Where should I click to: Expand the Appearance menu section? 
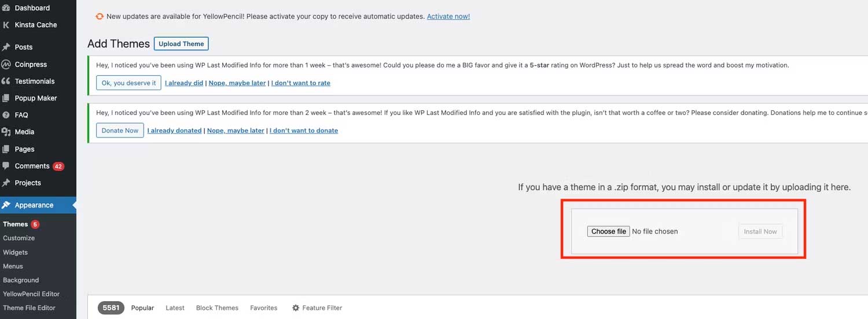pyautogui.click(x=34, y=205)
